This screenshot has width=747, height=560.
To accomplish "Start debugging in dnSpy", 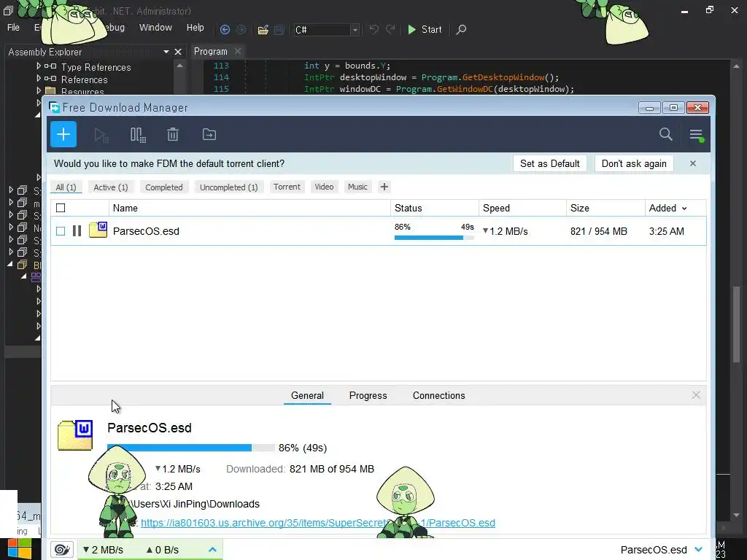I will [425, 29].
